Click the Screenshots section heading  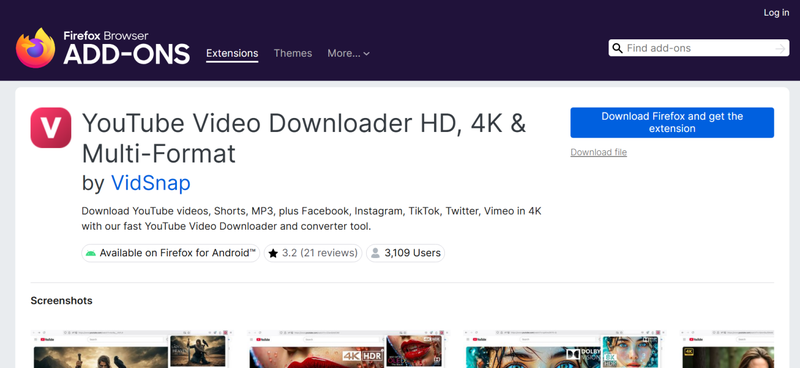61,301
